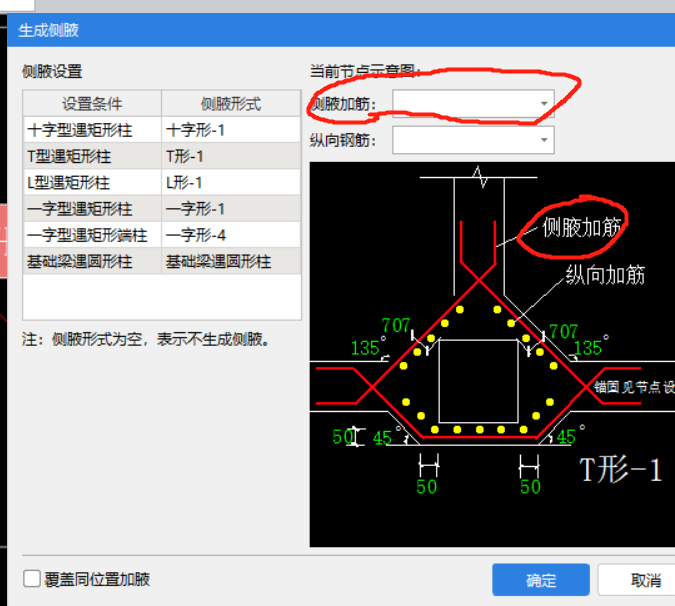The image size is (675, 606).
Task: Select the 一字型遇矩形柱 row
Action: tap(162, 208)
